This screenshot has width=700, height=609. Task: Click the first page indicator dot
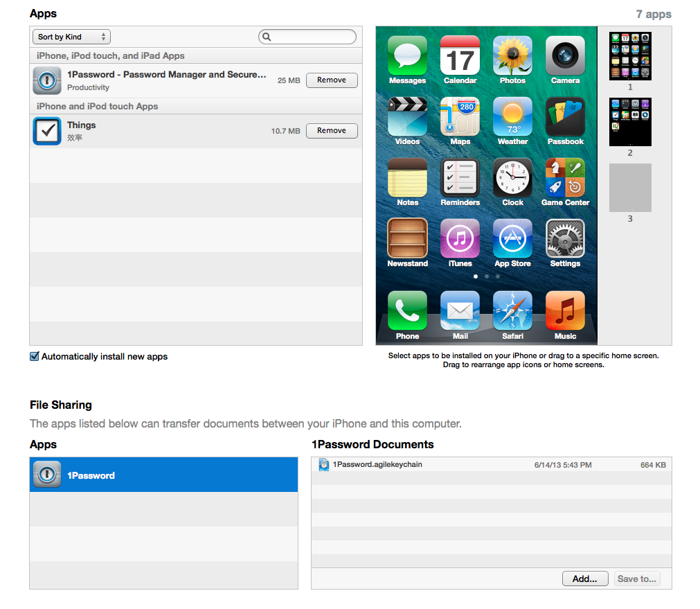(476, 276)
